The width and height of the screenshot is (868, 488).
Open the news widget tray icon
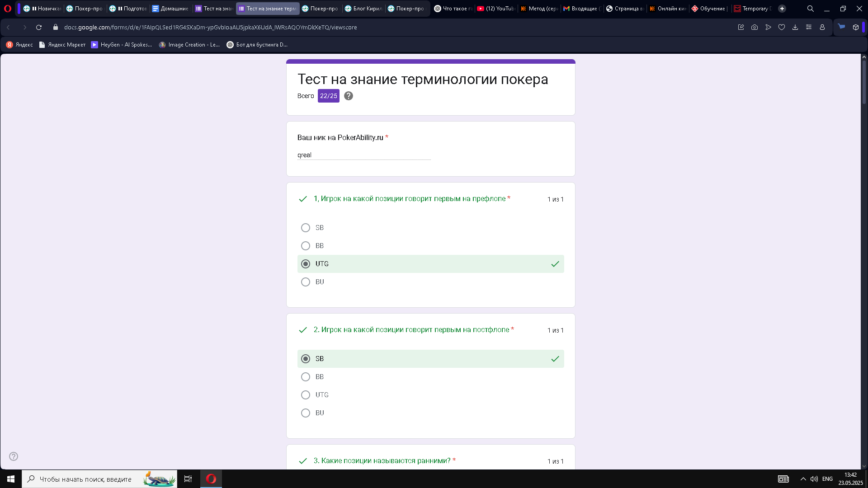783,479
